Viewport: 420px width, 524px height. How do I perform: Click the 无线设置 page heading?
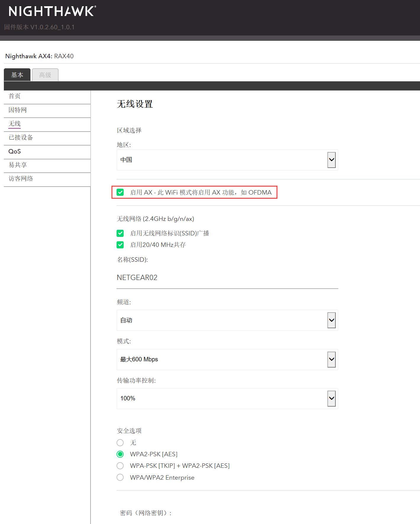coord(135,104)
